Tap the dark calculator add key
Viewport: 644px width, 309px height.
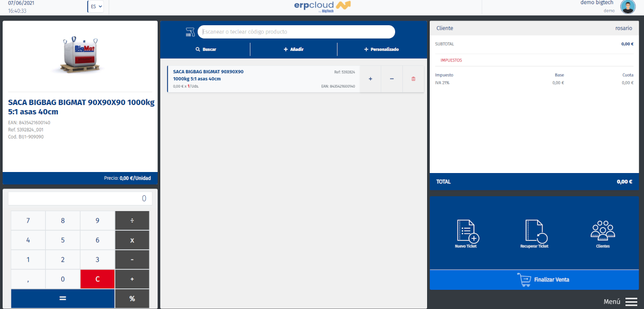tap(132, 279)
